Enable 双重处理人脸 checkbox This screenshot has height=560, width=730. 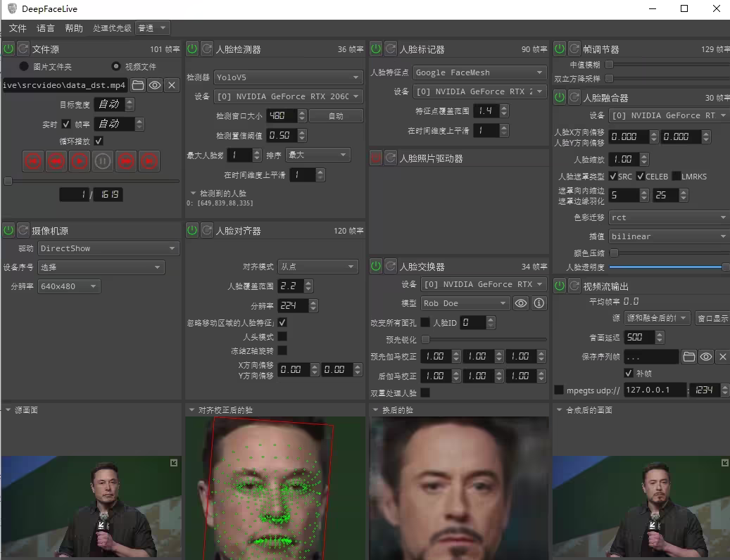(x=425, y=393)
